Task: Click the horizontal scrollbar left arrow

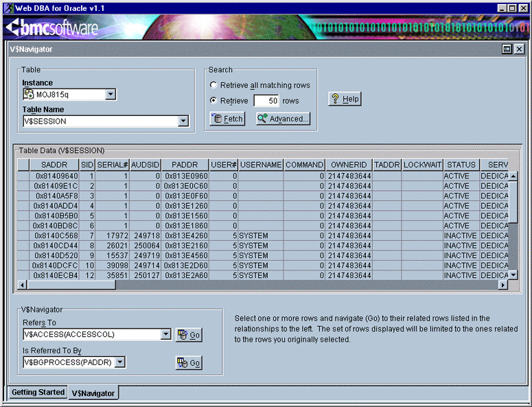Action: pos(22,285)
